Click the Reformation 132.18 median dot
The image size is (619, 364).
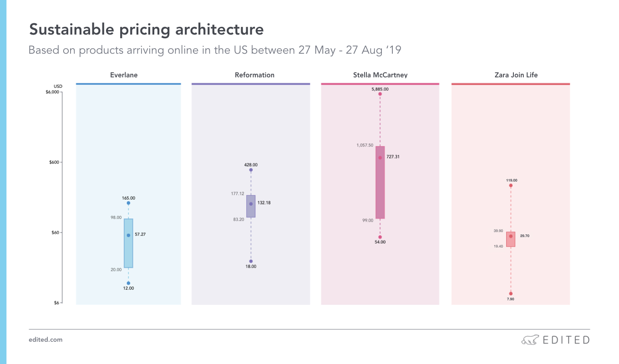[x=251, y=204]
